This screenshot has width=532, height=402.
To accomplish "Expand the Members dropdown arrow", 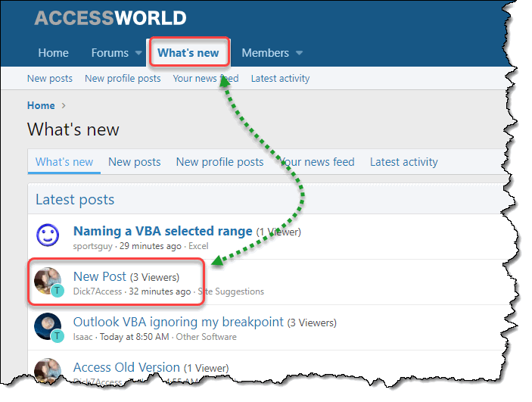I will coord(299,53).
